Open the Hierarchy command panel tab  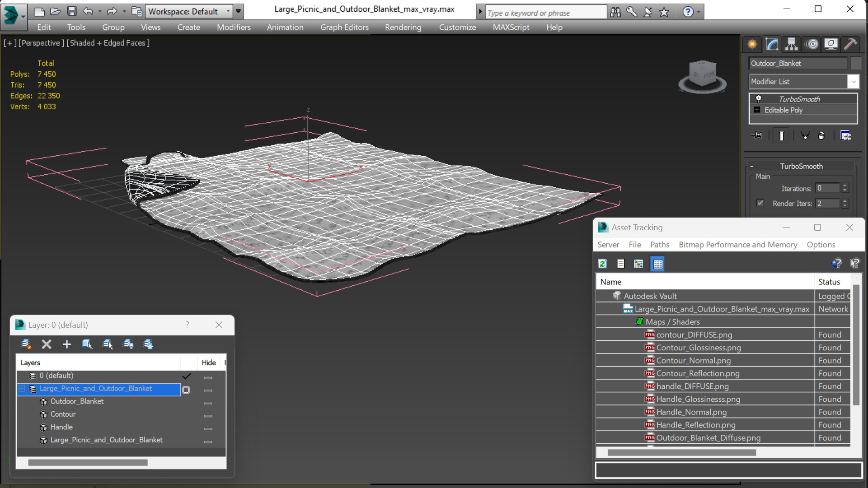[x=791, y=44]
